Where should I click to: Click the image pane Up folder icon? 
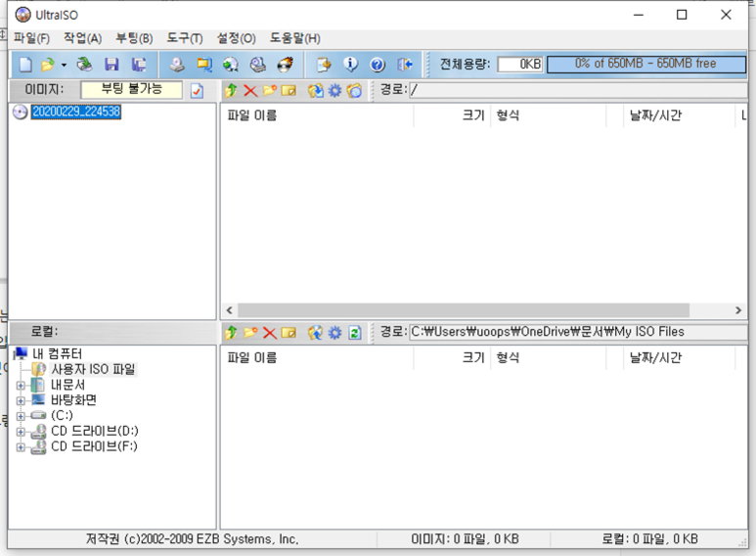pos(231,90)
